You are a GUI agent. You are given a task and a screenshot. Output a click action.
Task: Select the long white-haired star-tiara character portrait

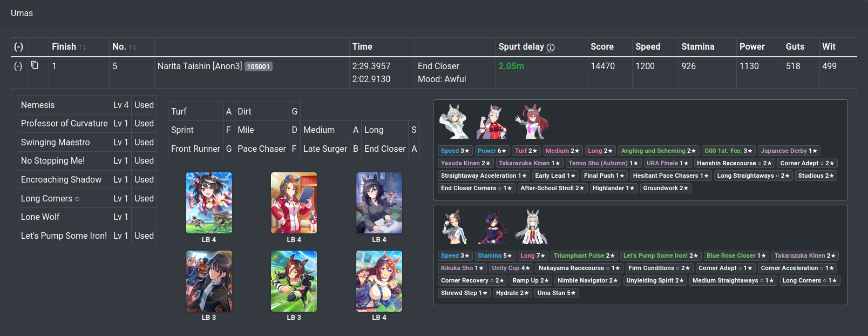click(x=532, y=227)
